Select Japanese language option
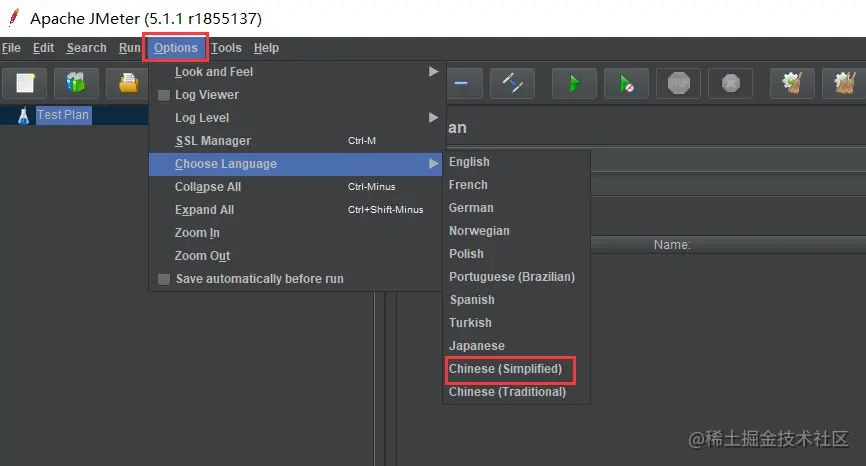 pos(516,346)
